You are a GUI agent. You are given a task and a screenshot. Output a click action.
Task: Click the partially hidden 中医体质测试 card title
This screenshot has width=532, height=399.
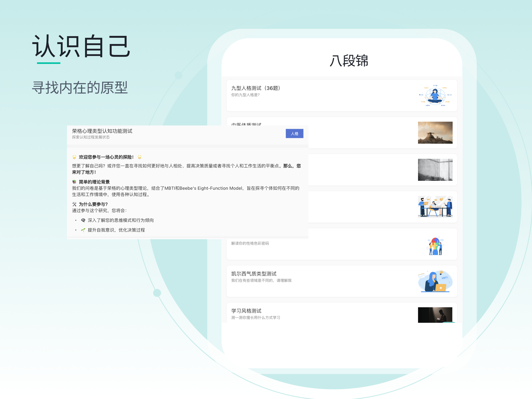246,124
